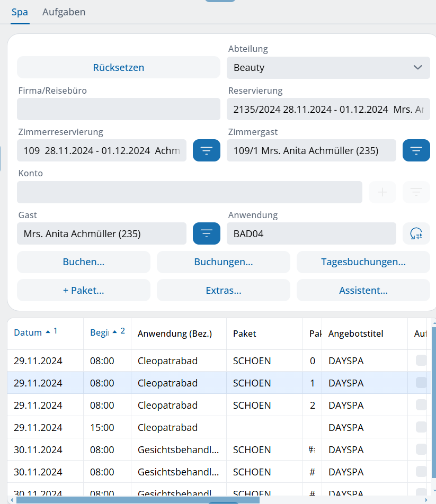This screenshot has height=504, width=436.
Task: Click refresh icon next to Anwendung field
Action: [x=416, y=233]
